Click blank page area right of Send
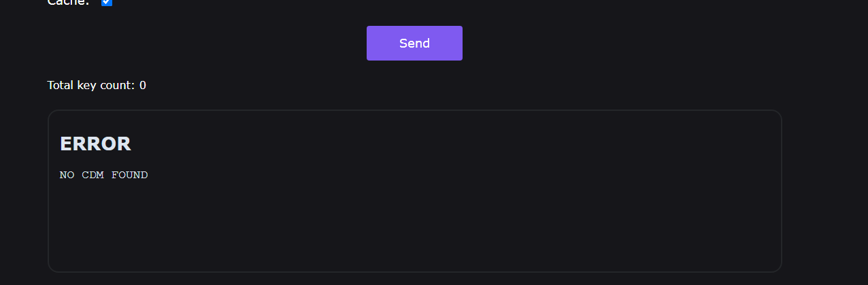The height and width of the screenshot is (285, 868). [x=612, y=43]
